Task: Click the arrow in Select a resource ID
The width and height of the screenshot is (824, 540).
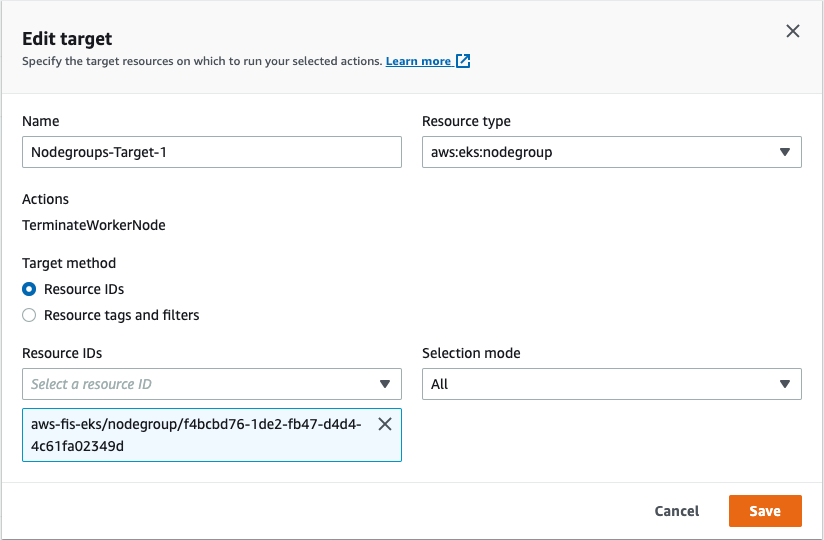Action: [x=385, y=384]
